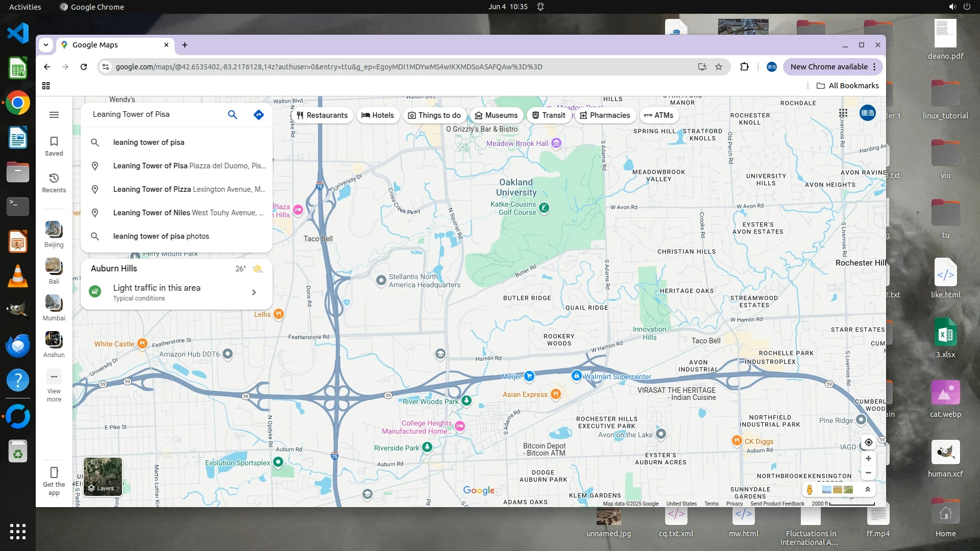Choose Leaning Tower of Pisa Piazza del Duomo suggestion
The height and width of the screenshot is (551, 980).
pos(189,166)
